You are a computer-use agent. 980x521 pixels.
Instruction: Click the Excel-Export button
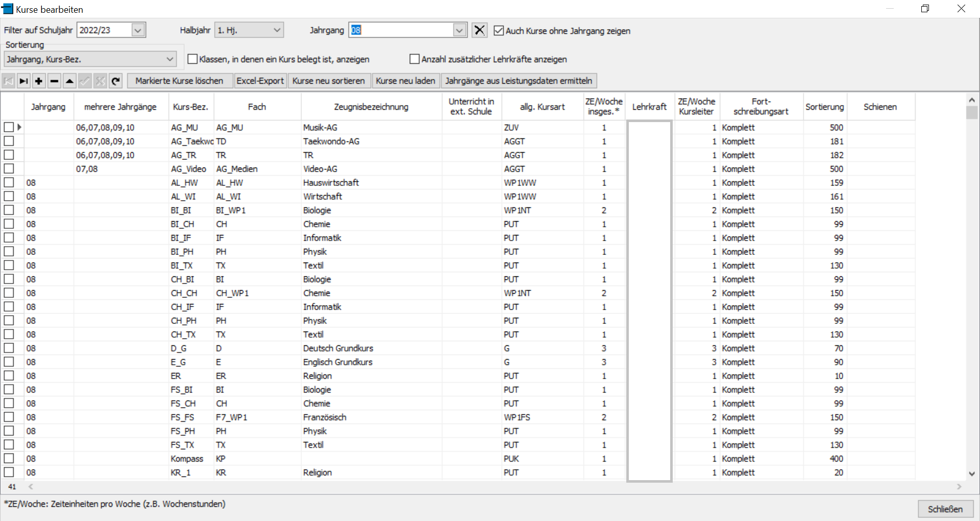(260, 81)
